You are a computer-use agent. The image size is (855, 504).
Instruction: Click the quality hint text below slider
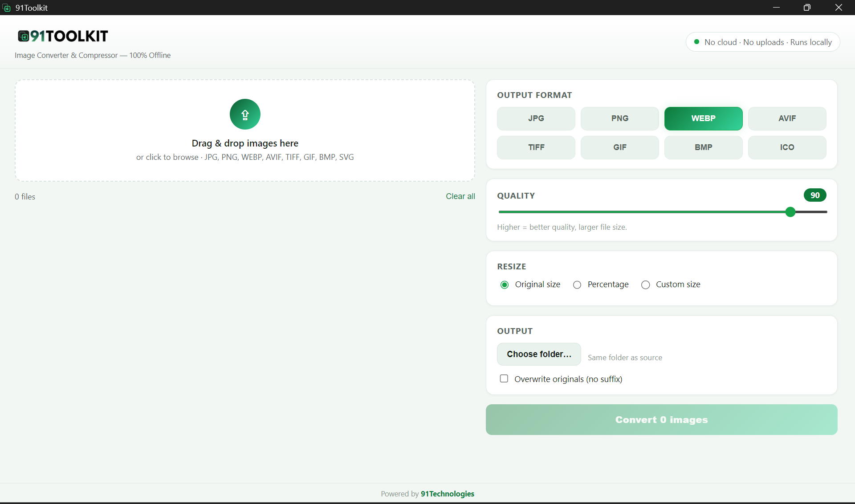[562, 227]
